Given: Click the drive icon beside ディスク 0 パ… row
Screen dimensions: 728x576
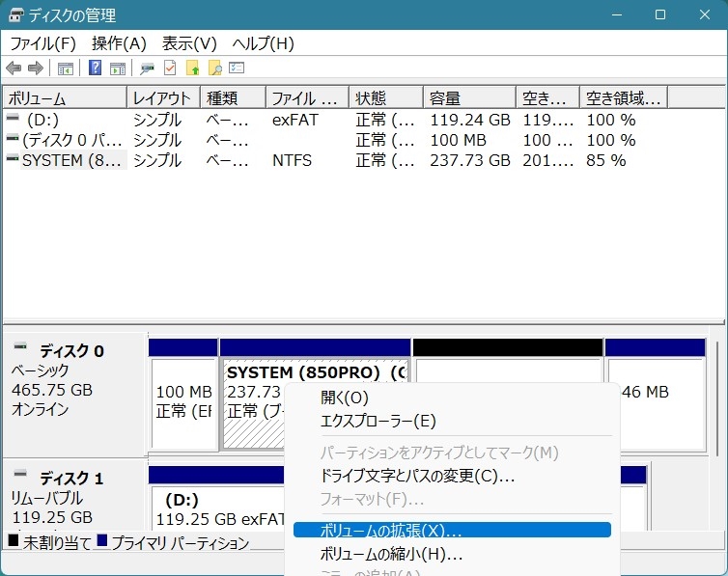Looking at the screenshot, I should 13,138.
